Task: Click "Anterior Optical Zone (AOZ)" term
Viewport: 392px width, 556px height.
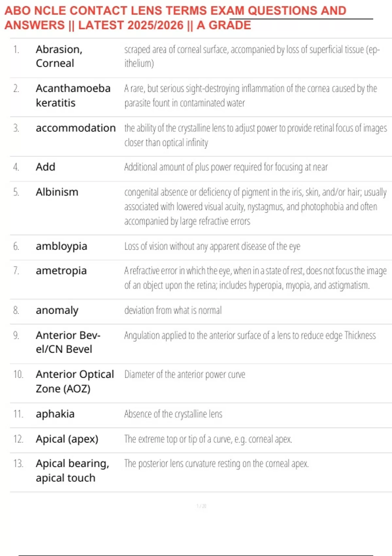Action: pyautogui.click(x=74, y=381)
